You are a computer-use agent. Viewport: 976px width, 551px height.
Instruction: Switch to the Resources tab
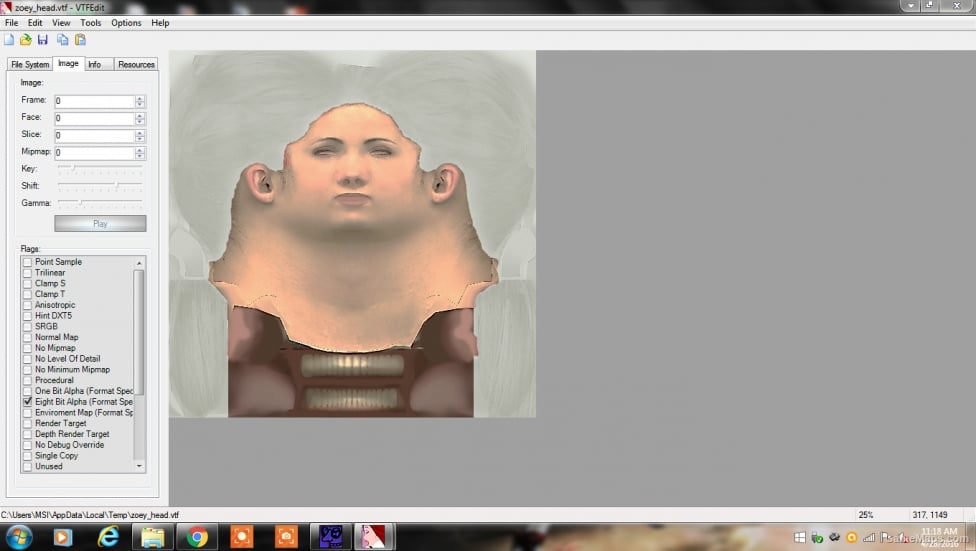pyautogui.click(x=136, y=64)
